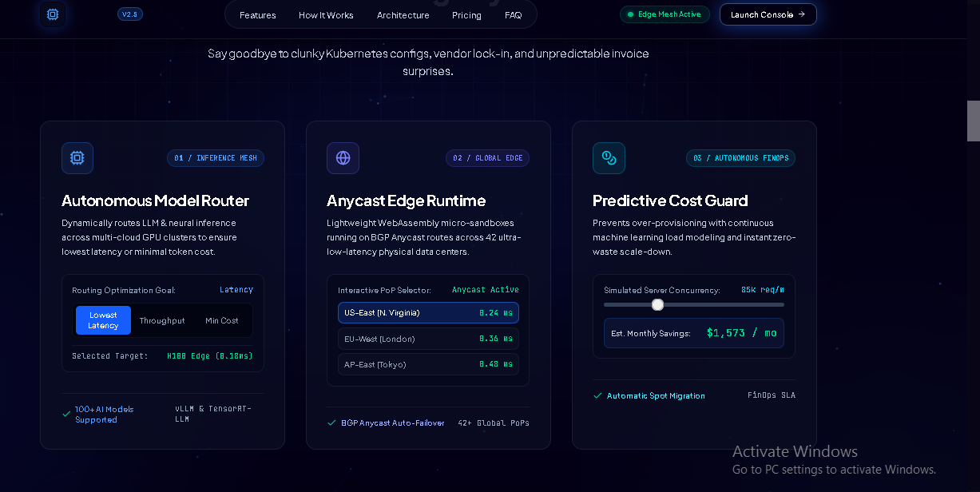Click the checkmark beside BGP Anycast Auto-Failover

coord(332,423)
